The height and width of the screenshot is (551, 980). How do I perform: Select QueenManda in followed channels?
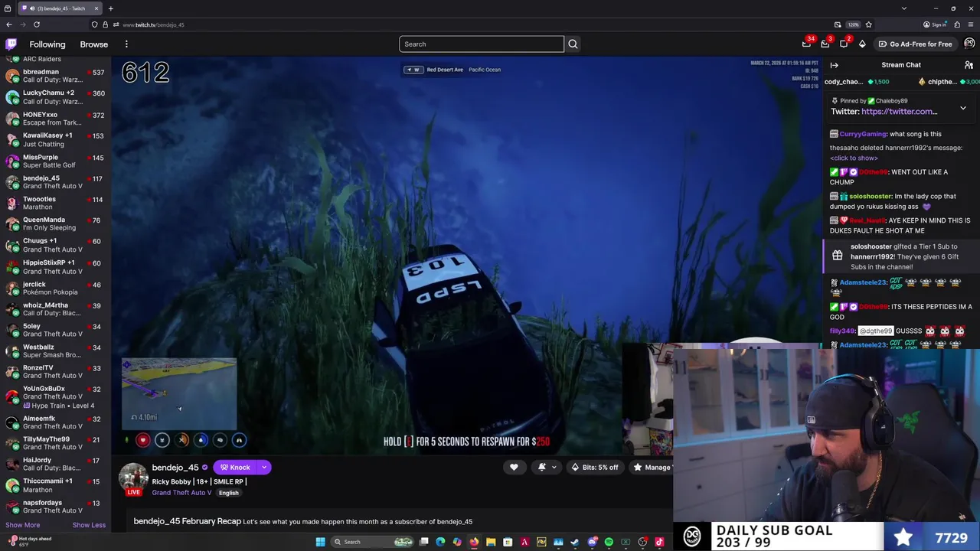point(55,223)
